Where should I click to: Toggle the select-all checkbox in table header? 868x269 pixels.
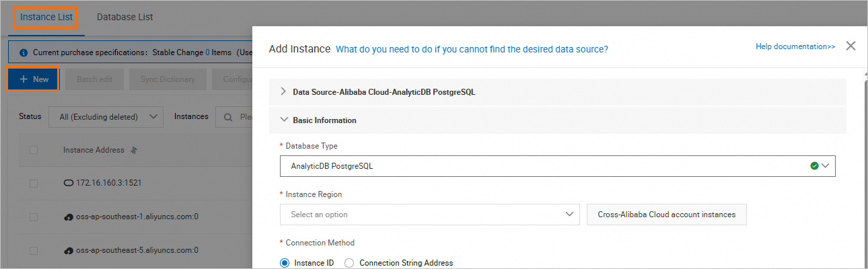[x=34, y=150]
